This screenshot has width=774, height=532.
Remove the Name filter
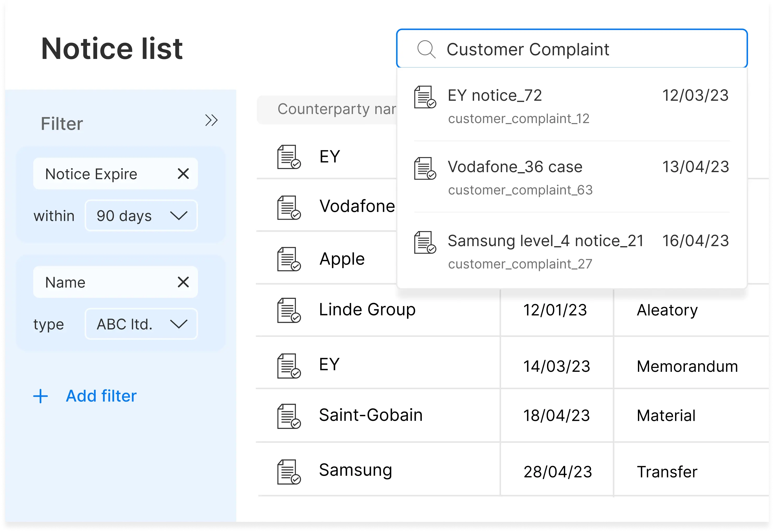point(183,282)
